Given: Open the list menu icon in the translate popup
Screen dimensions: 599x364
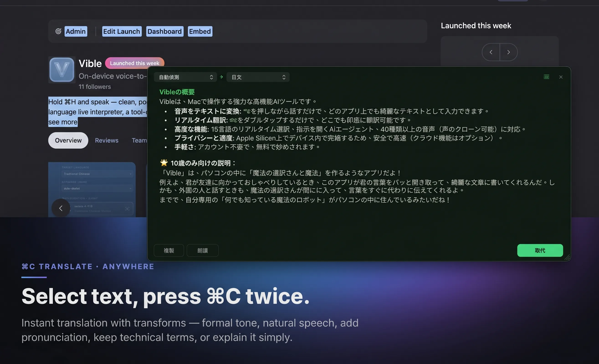Looking at the screenshot, I should [x=546, y=77].
